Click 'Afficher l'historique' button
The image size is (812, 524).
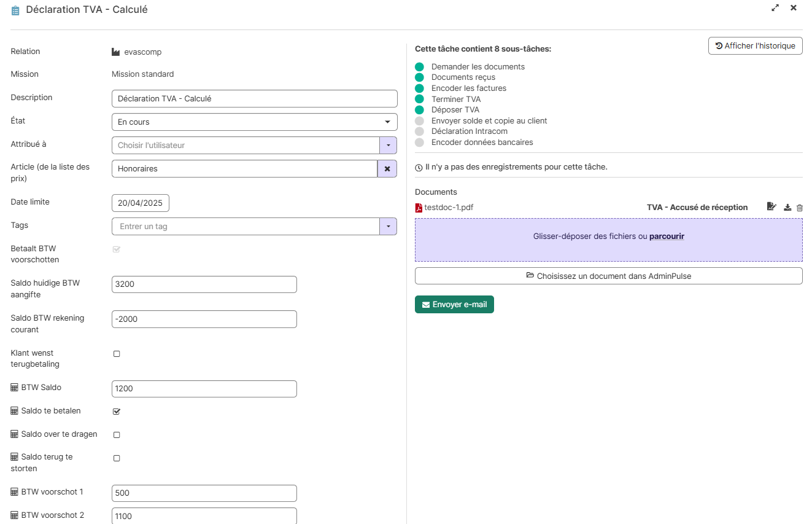(755, 46)
